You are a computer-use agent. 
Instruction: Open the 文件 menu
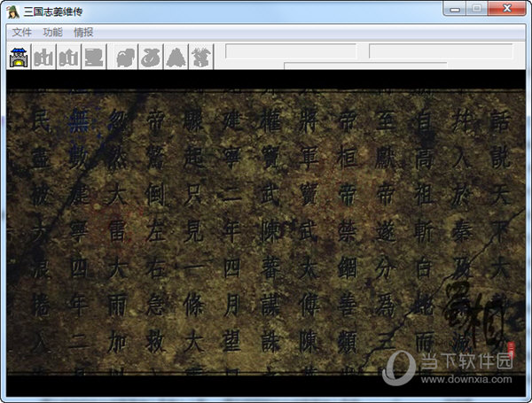click(x=21, y=33)
